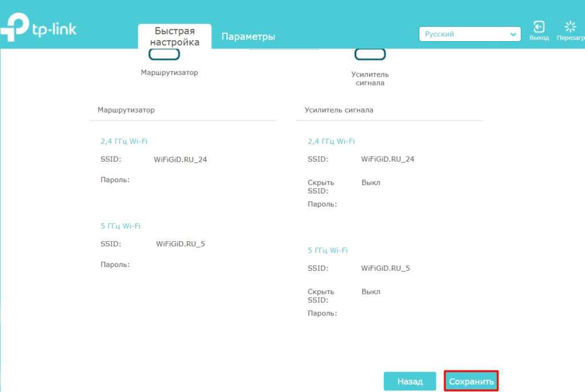Select the 2,4 ГГц Wi-Fi heading under Маршрутизатор
The image size is (585, 392).
[x=124, y=141]
